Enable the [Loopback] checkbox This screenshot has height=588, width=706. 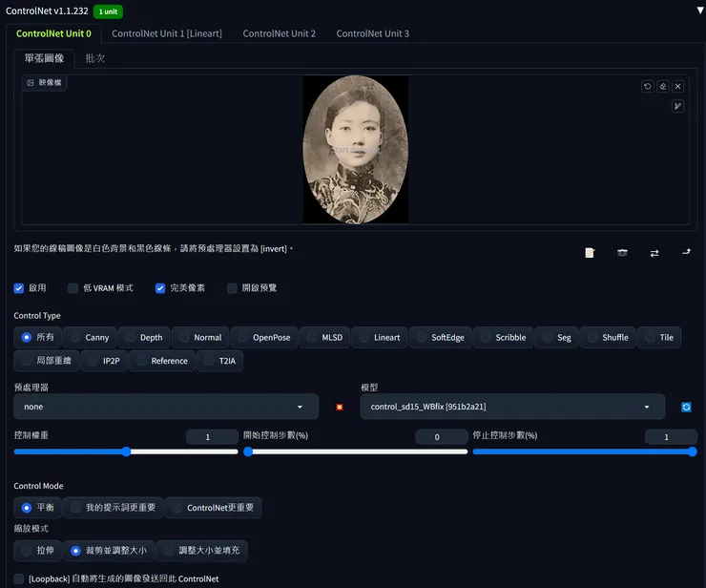pyautogui.click(x=18, y=578)
